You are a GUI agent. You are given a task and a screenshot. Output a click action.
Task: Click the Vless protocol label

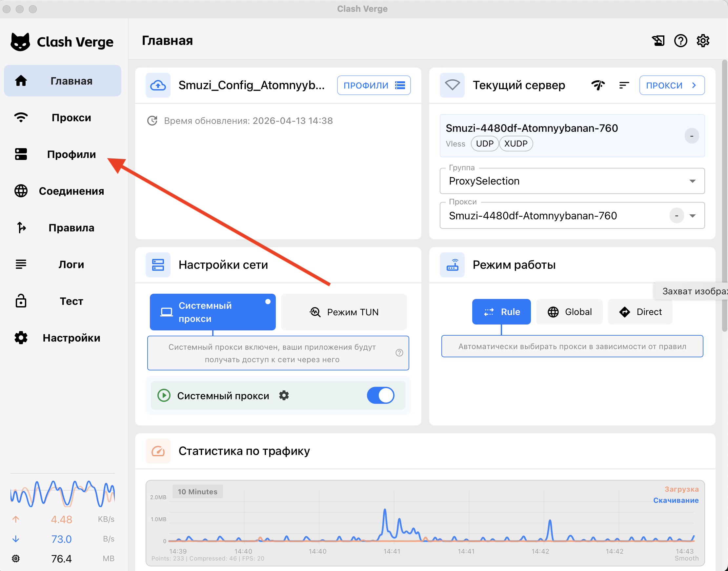click(455, 144)
